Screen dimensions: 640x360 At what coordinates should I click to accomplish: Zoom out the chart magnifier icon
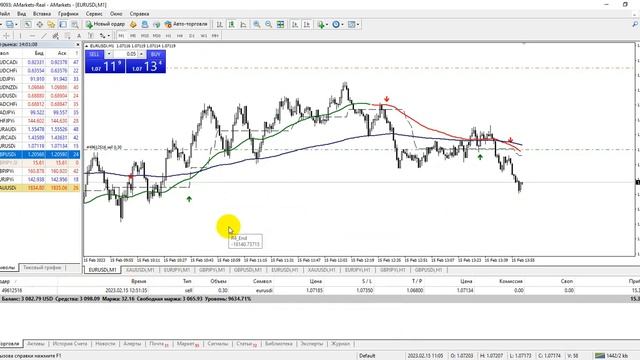point(269,24)
